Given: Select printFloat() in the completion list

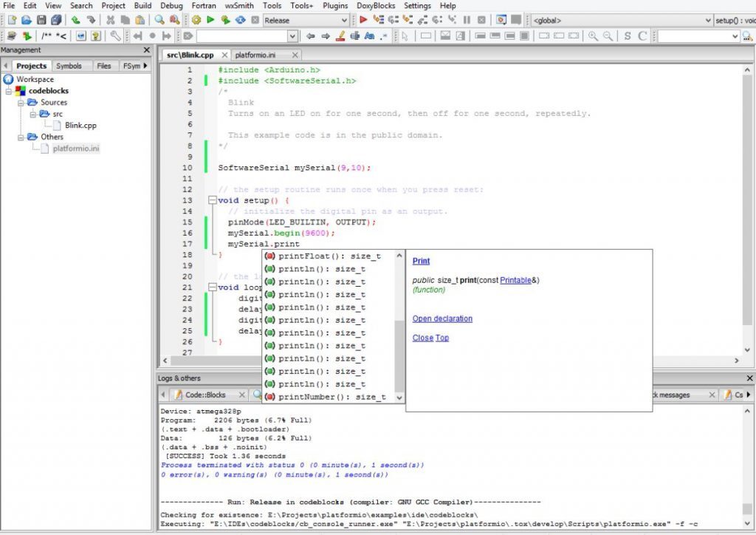Looking at the screenshot, I should tap(321, 255).
